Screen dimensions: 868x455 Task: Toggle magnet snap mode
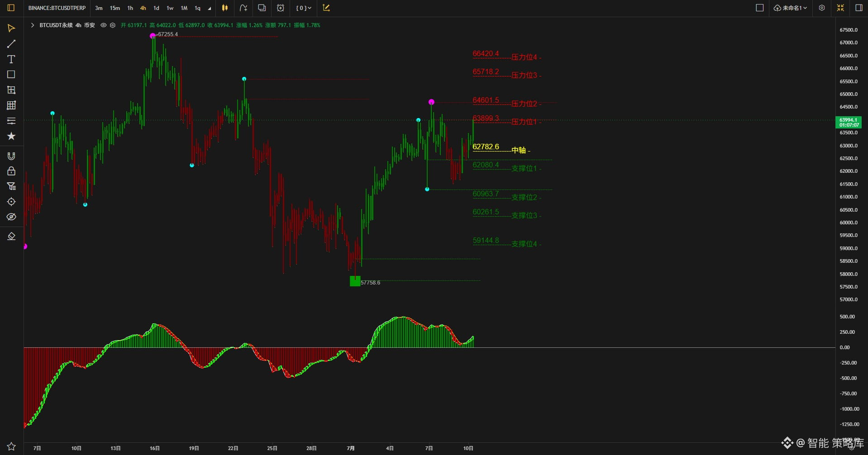11,156
